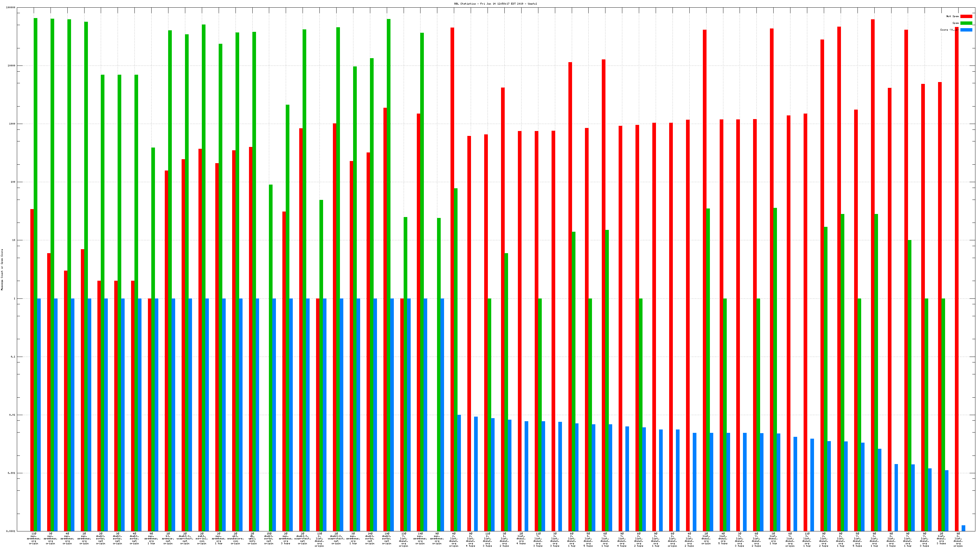The height and width of the screenshot is (551, 980).
Task: Select the dnsbl-1.uceprotect.net origin axis label
Action: click(x=185, y=538)
